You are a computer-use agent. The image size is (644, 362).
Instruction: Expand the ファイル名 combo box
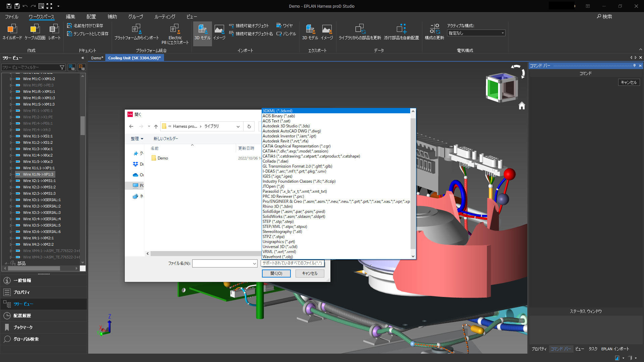click(x=254, y=263)
